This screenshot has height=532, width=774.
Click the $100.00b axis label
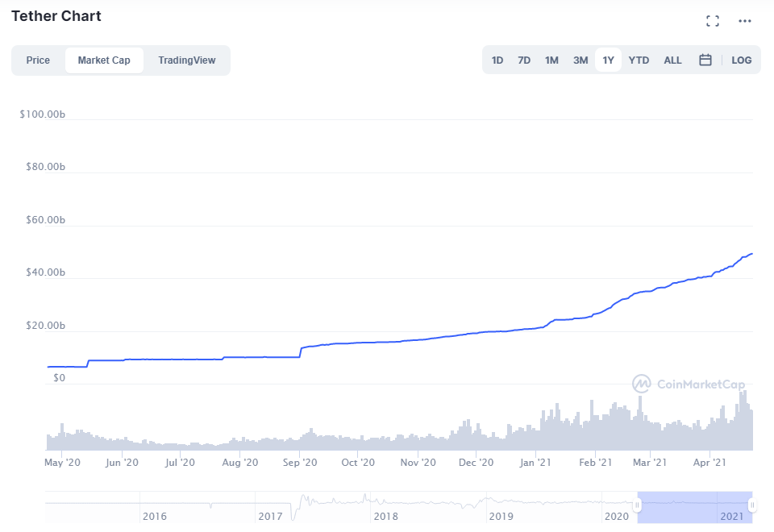click(x=43, y=114)
